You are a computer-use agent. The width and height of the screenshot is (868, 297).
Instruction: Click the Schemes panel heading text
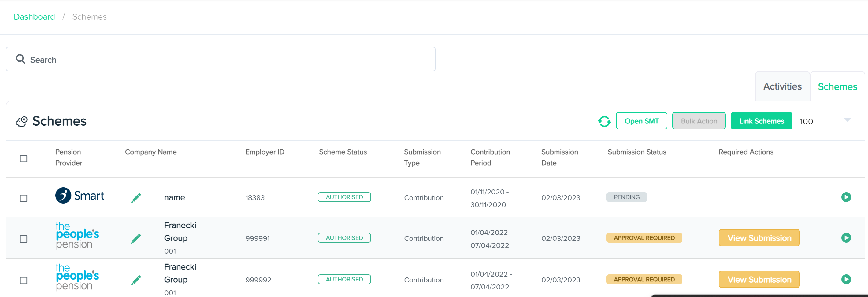(x=59, y=121)
